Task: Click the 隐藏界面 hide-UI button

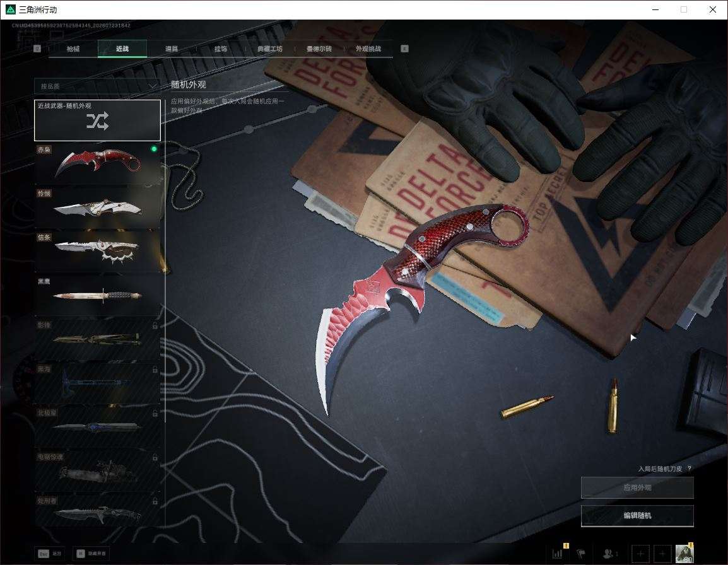Action: coord(91,554)
